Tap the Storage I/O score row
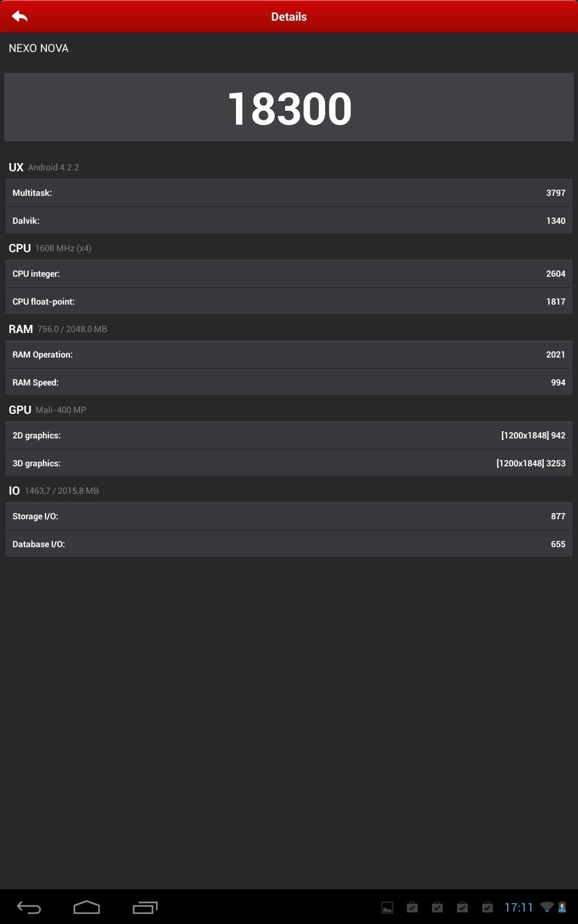Screen dimensions: 578x924 (x=289, y=516)
